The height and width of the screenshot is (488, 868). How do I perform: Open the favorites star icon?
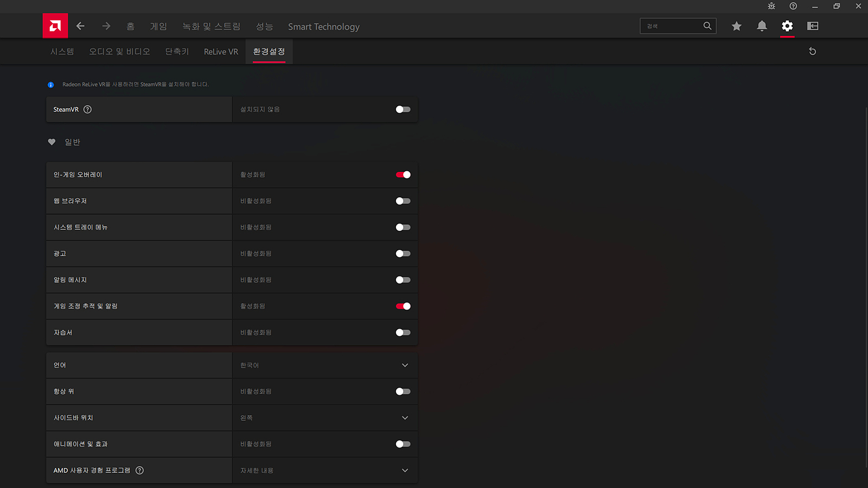point(736,26)
